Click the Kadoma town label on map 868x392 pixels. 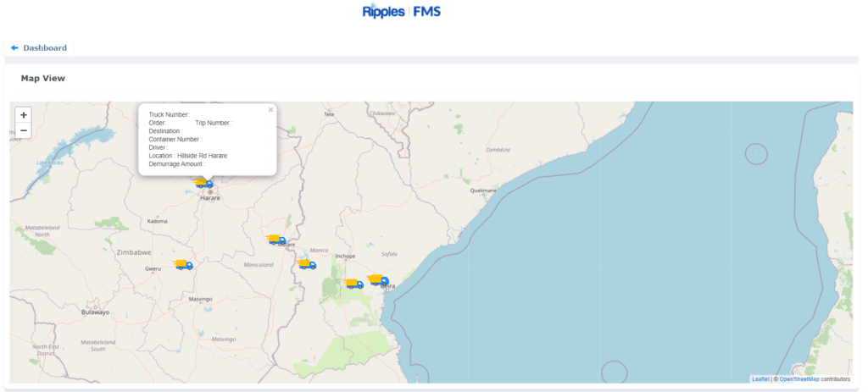tap(157, 221)
